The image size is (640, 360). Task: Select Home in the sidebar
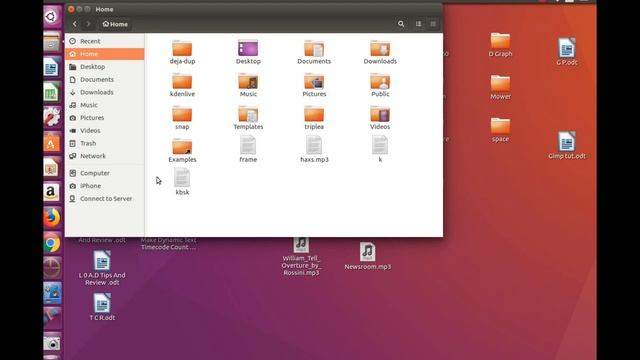(x=104, y=54)
